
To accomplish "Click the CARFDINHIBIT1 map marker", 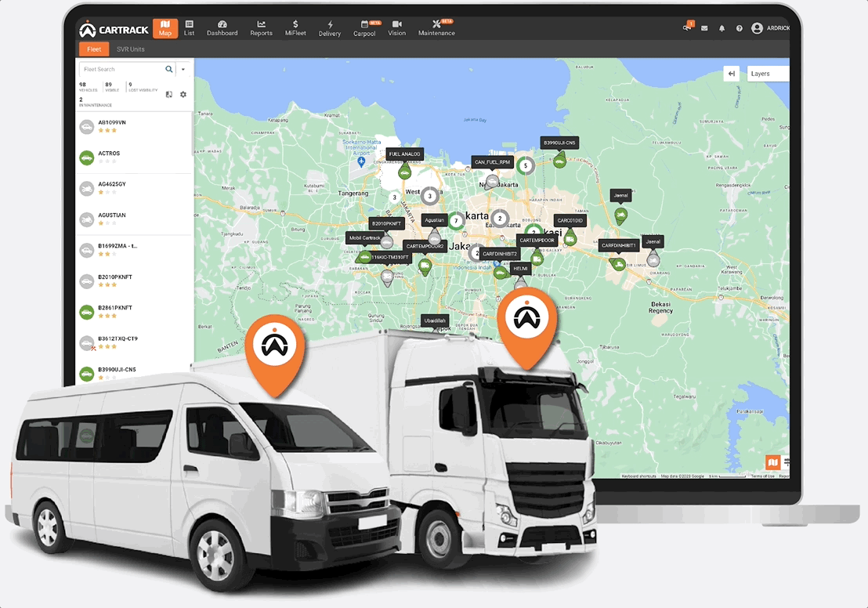I will tap(618, 263).
